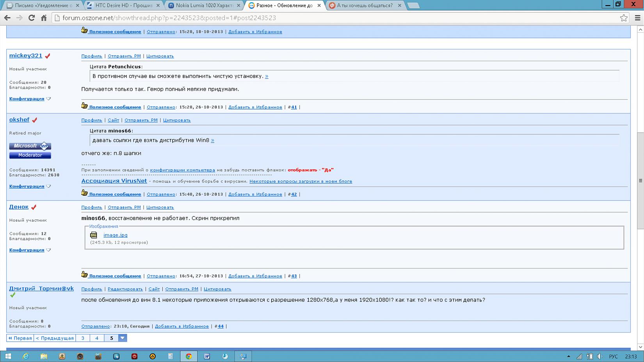Add post #44 to Избранное

pos(182,326)
